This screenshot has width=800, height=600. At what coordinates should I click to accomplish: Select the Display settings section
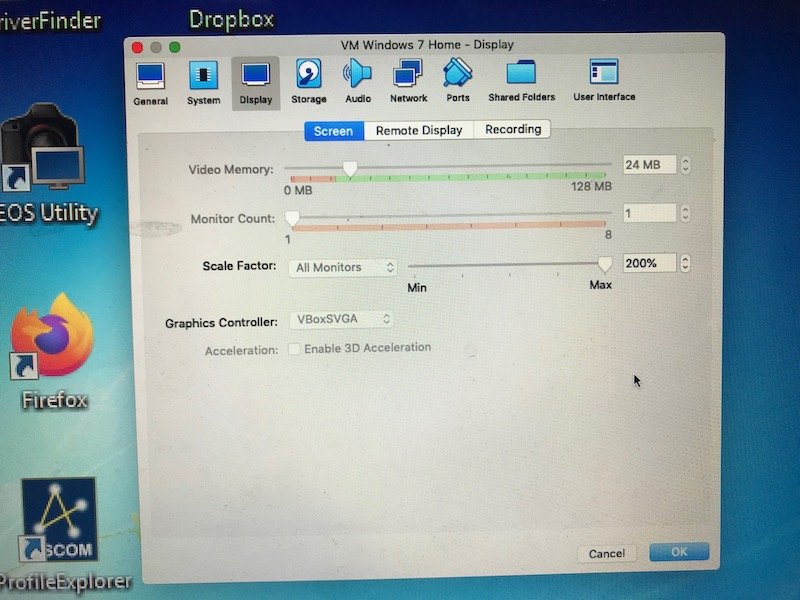tap(256, 83)
